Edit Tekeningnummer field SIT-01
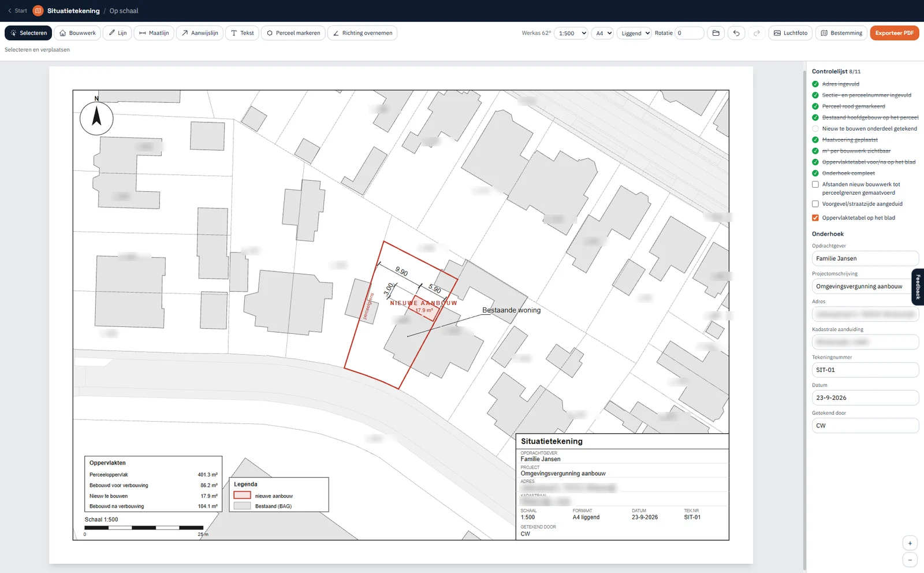Viewport: 924px width, 573px height. [865, 370]
